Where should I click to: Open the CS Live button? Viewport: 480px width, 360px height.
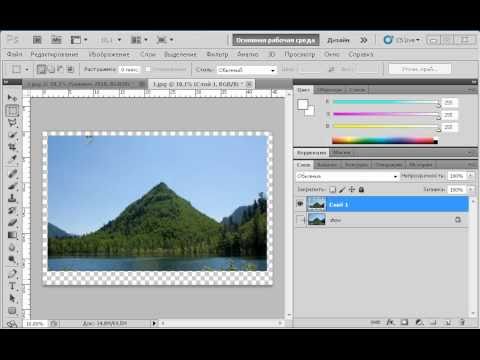coord(402,40)
